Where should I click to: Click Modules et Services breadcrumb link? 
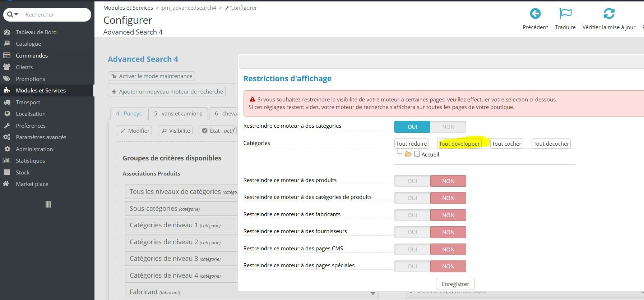pos(128,8)
